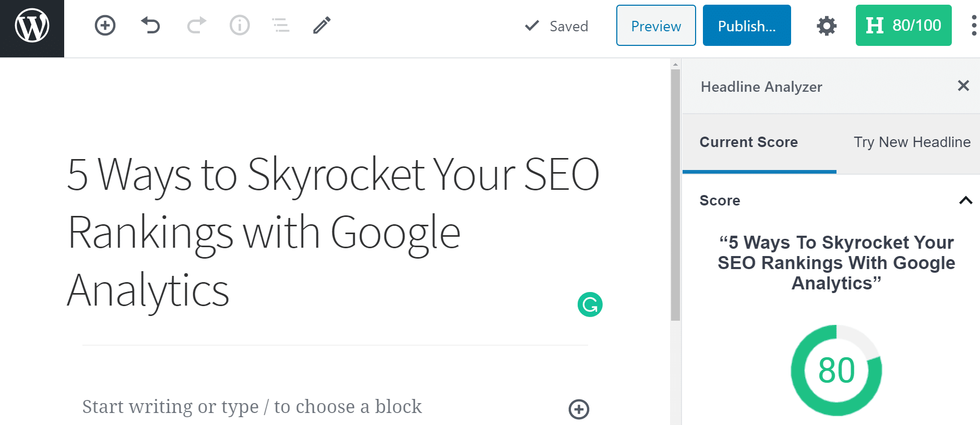Click the Saved status indicator
The image size is (980, 425).
pos(556,26)
